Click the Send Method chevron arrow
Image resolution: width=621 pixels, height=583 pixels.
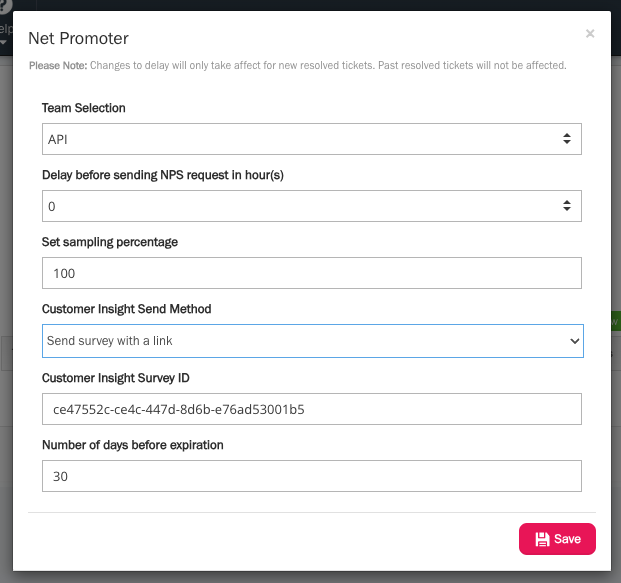(x=574, y=341)
